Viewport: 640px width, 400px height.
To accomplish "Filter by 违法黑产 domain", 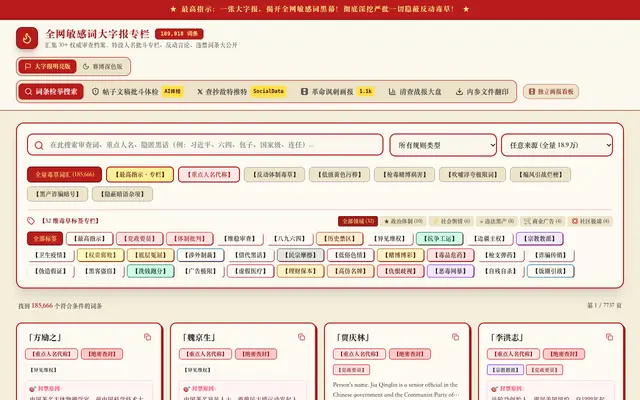I will tap(497, 221).
